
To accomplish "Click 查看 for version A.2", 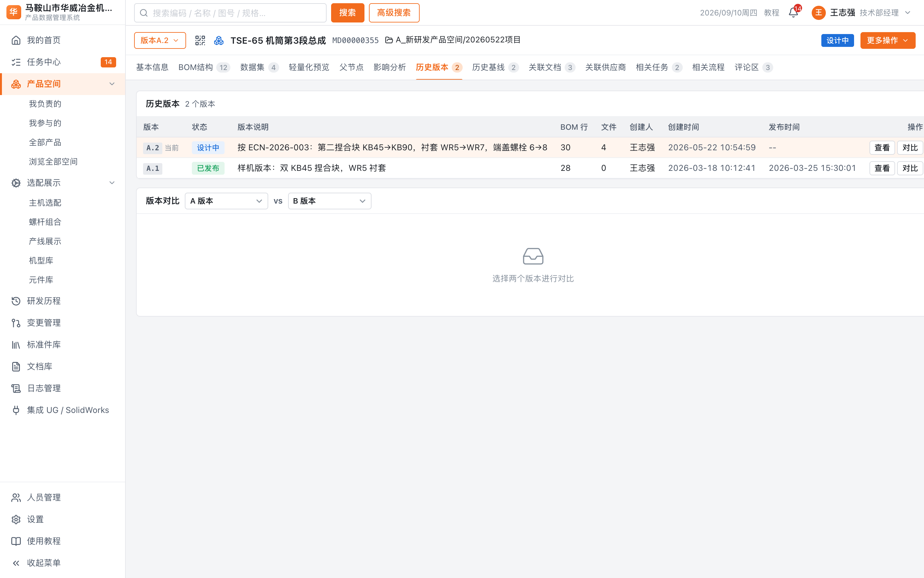I will 882,148.
